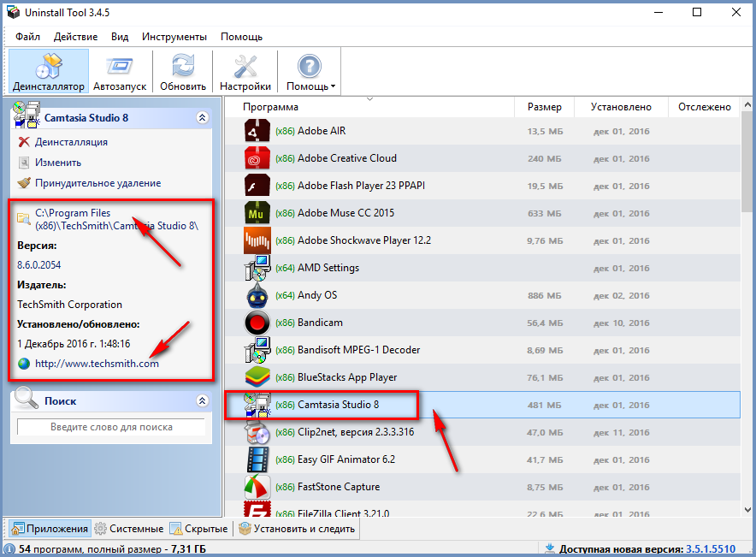
Task: Collapse the Поиск panel
Action: (x=203, y=400)
